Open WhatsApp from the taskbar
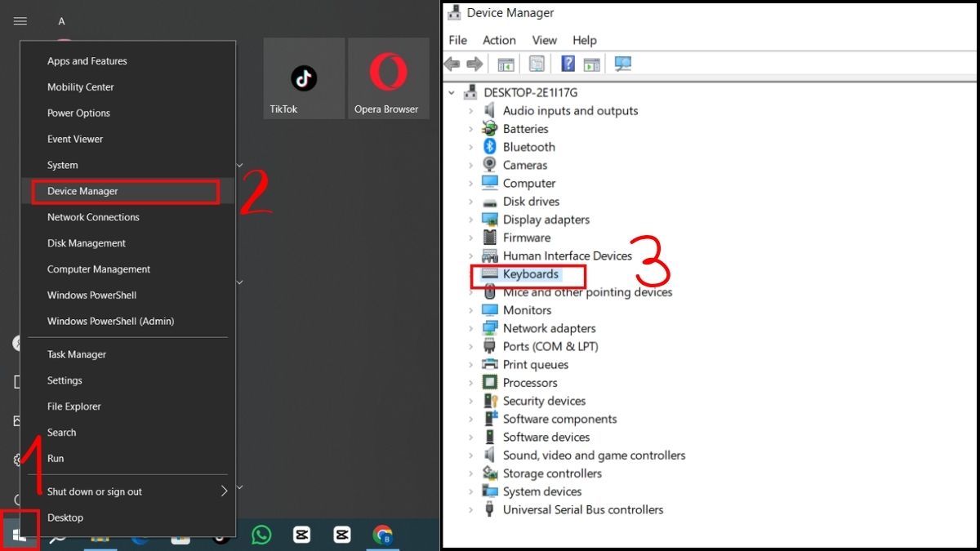The width and height of the screenshot is (980, 551). (x=261, y=535)
